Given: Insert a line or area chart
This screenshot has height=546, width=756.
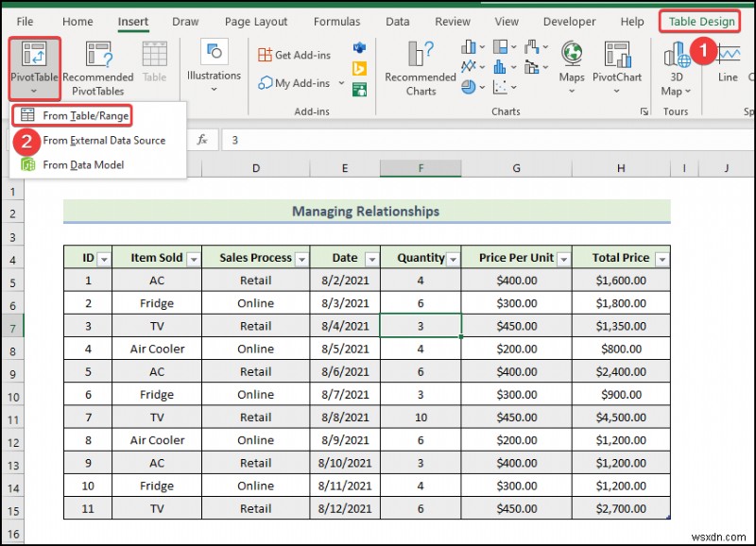Looking at the screenshot, I should 468,66.
